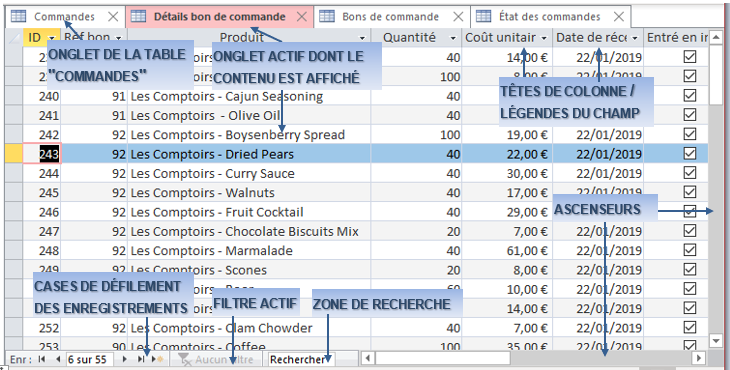Screen dimensions: 730x370
Task: Click the table icon on Commandes tab
Action: coord(19,16)
